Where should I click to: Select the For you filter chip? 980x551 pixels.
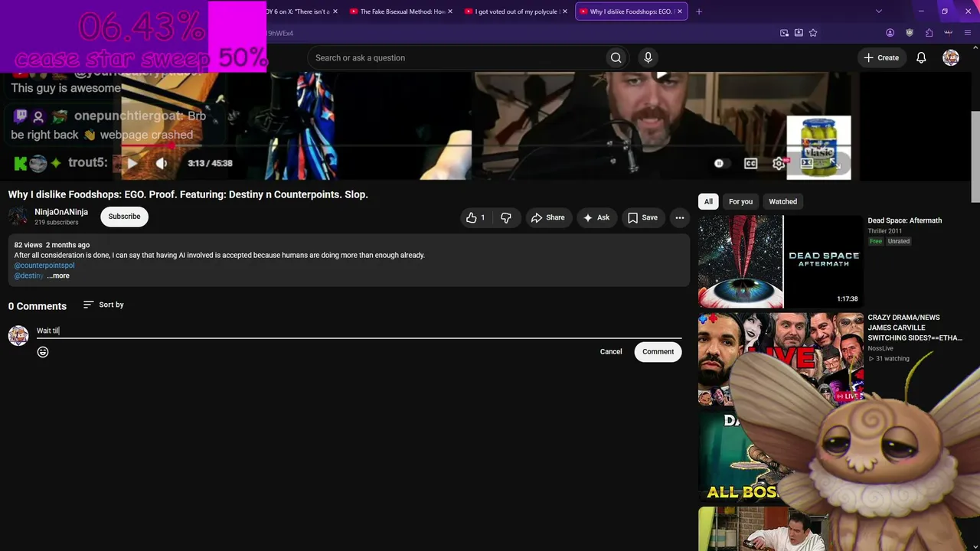click(740, 201)
